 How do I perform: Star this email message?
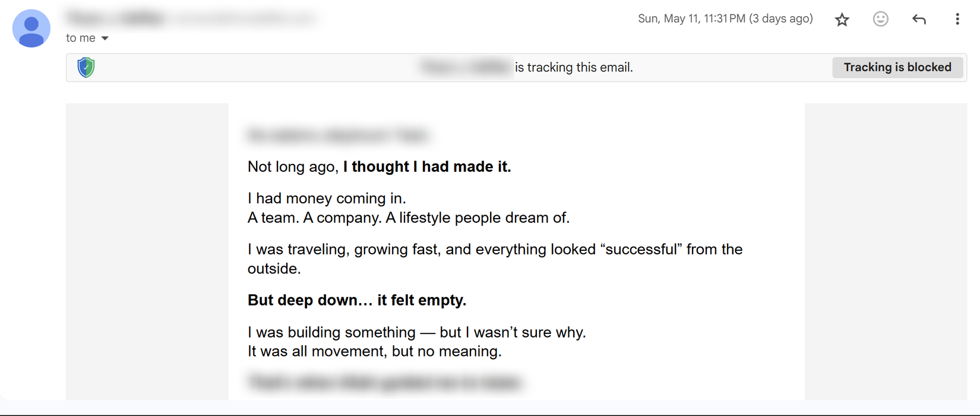point(842,20)
